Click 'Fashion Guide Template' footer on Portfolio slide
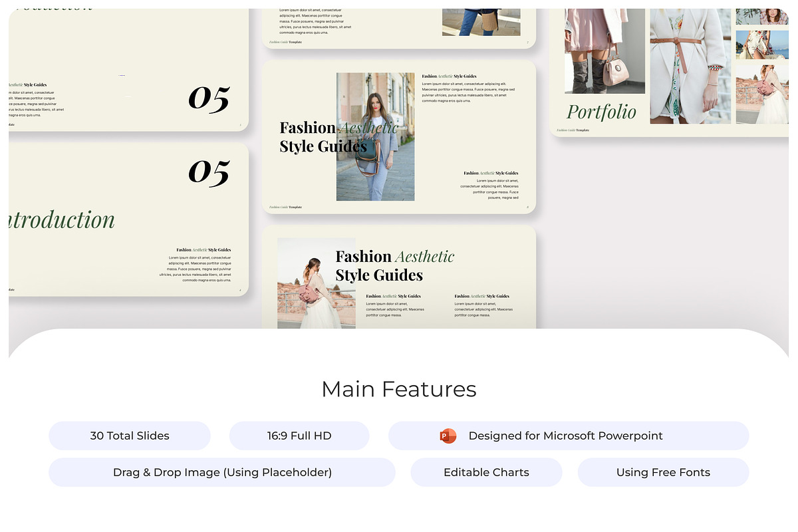 pos(573,130)
